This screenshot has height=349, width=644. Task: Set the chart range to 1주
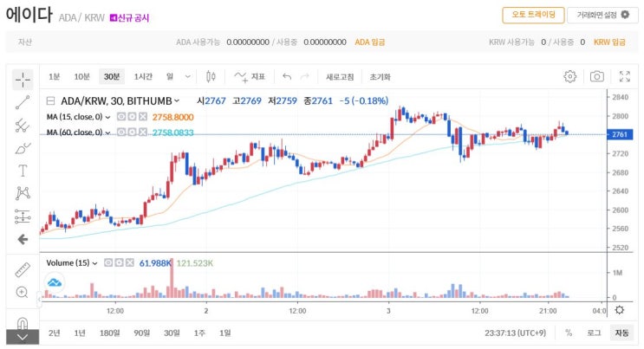[199, 333]
